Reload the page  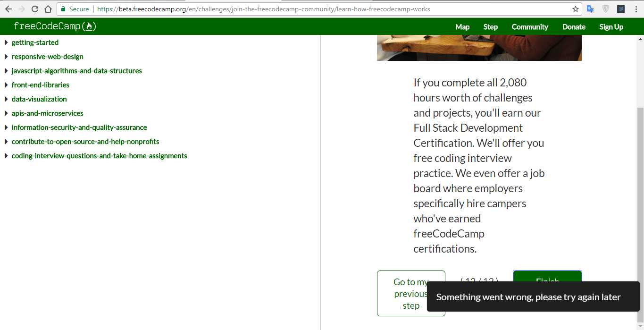click(x=34, y=8)
